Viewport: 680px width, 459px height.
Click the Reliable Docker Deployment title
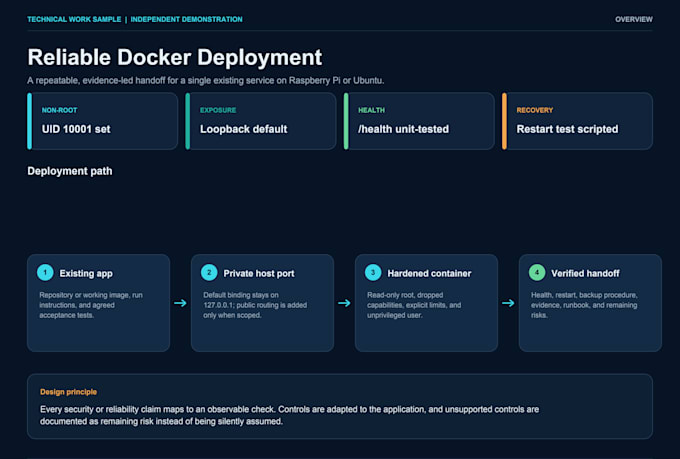click(x=175, y=57)
